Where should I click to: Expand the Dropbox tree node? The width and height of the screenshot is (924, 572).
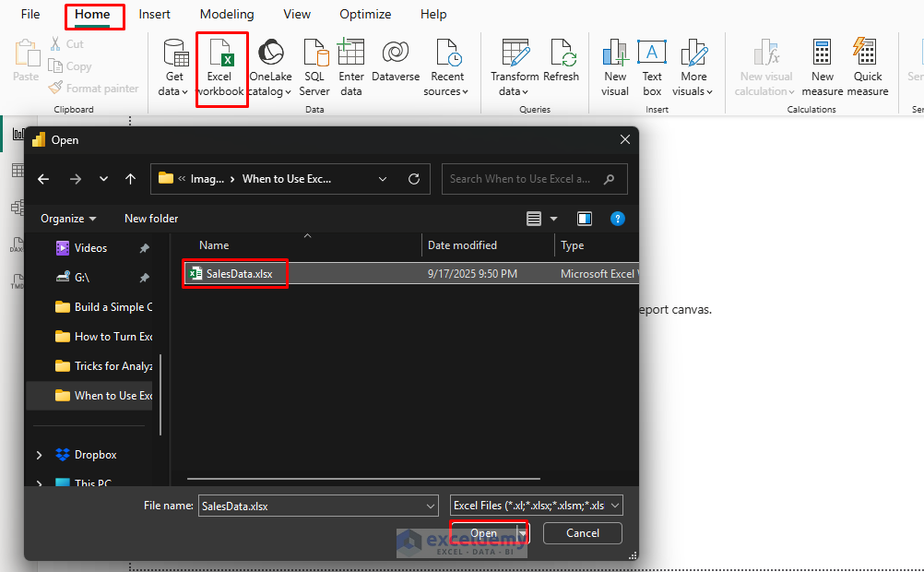click(x=40, y=455)
